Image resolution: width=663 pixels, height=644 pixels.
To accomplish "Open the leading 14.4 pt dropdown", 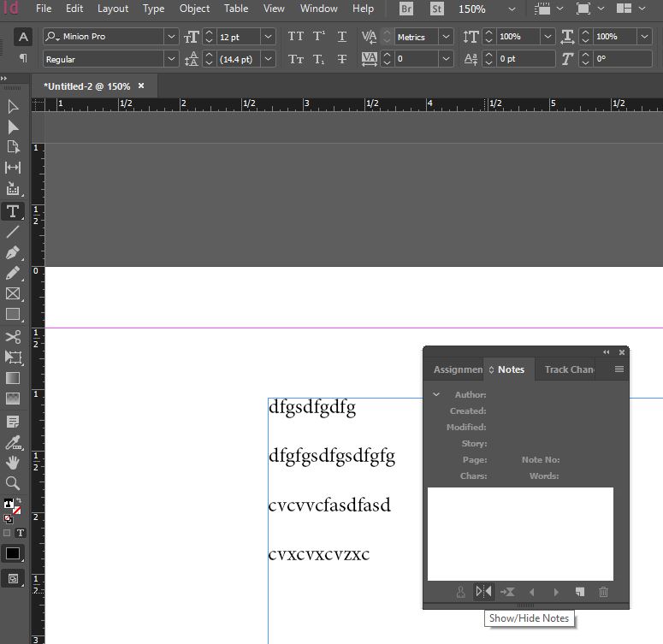I will [x=268, y=59].
